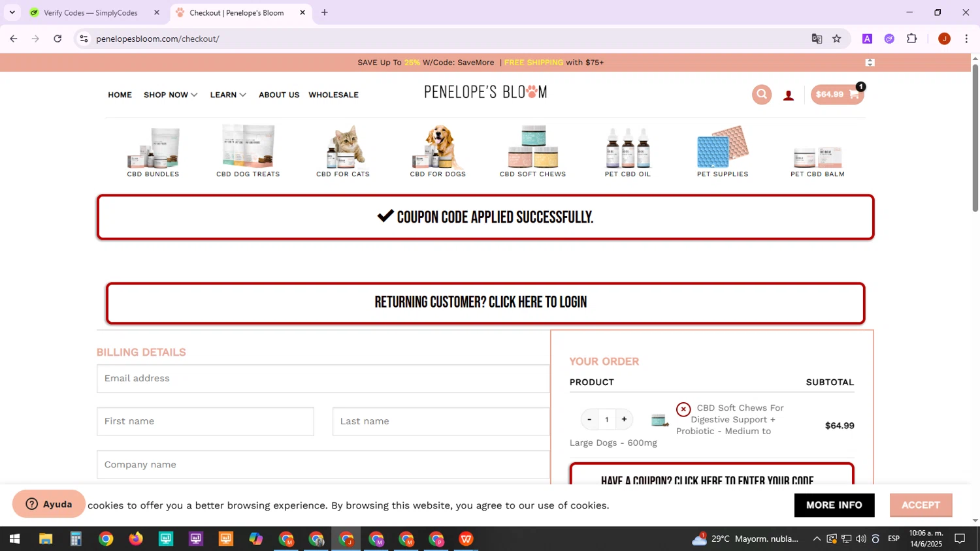The image size is (980, 551).
Task: Open the account user icon
Action: [x=789, y=95]
